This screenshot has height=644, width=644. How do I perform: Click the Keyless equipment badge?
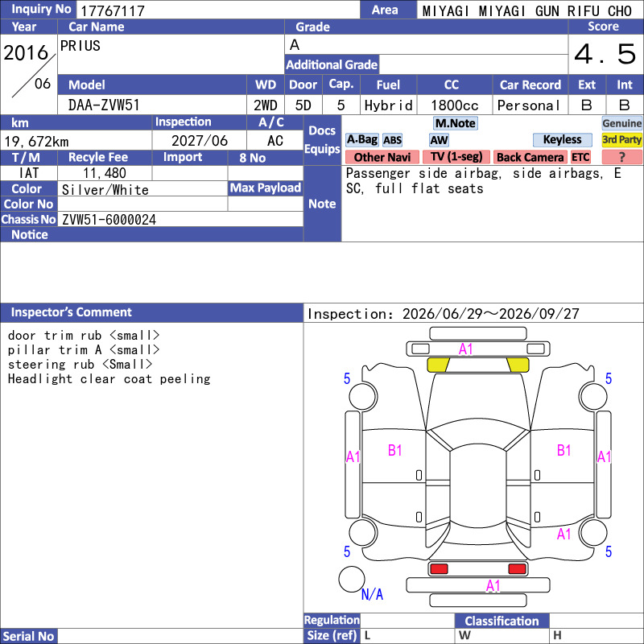click(x=562, y=140)
